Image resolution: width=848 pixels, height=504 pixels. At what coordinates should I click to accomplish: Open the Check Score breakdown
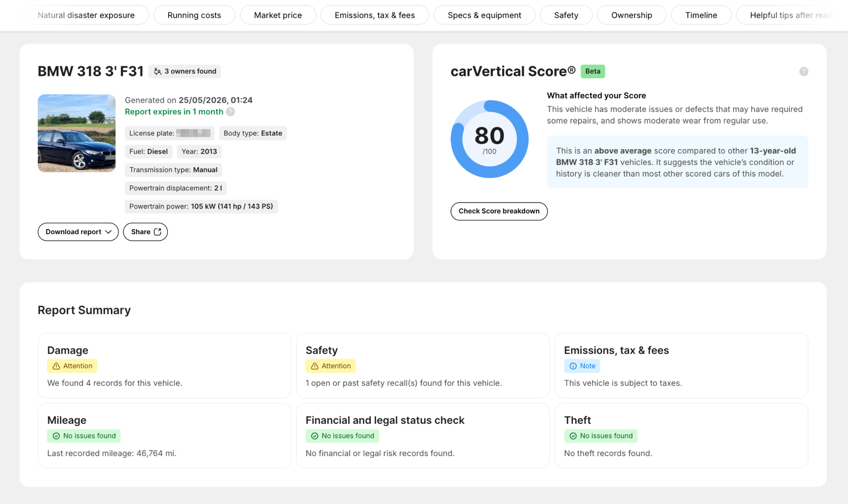pyautogui.click(x=499, y=211)
